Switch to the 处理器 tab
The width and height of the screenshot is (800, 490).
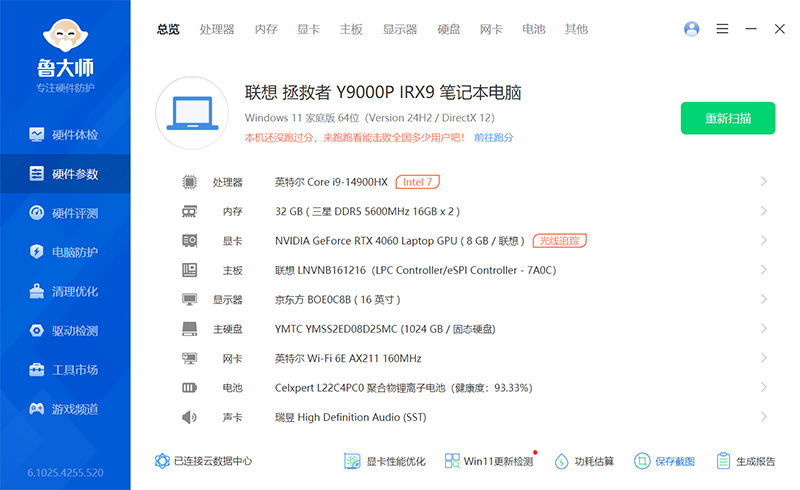(217, 29)
